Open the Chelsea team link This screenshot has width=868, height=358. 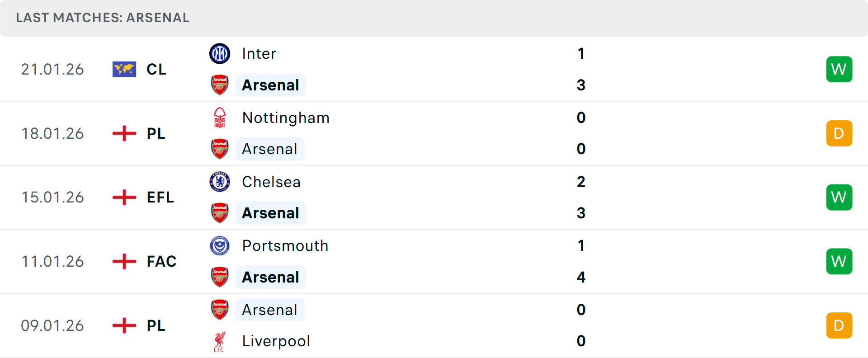click(271, 182)
